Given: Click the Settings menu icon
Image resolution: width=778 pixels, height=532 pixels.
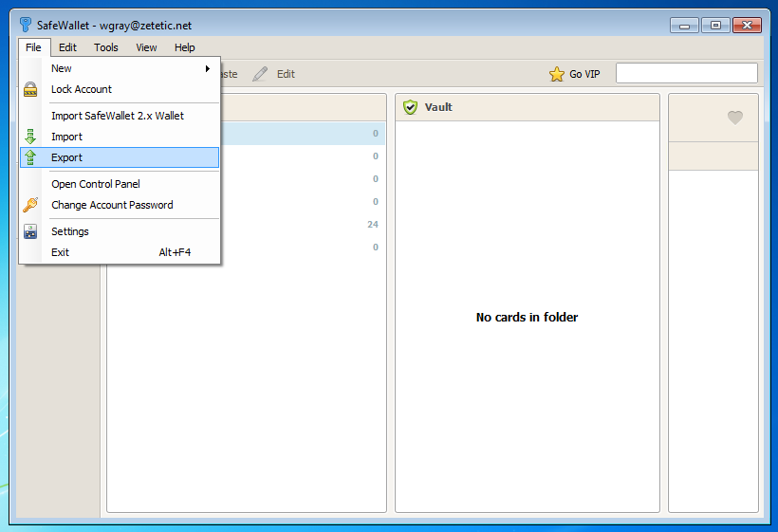Looking at the screenshot, I should 30,231.
